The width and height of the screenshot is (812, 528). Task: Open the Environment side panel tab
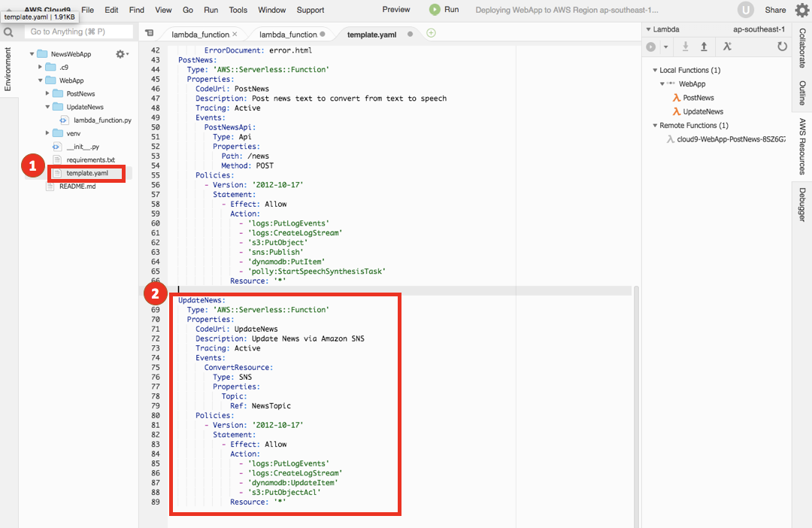[x=8, y=69]
